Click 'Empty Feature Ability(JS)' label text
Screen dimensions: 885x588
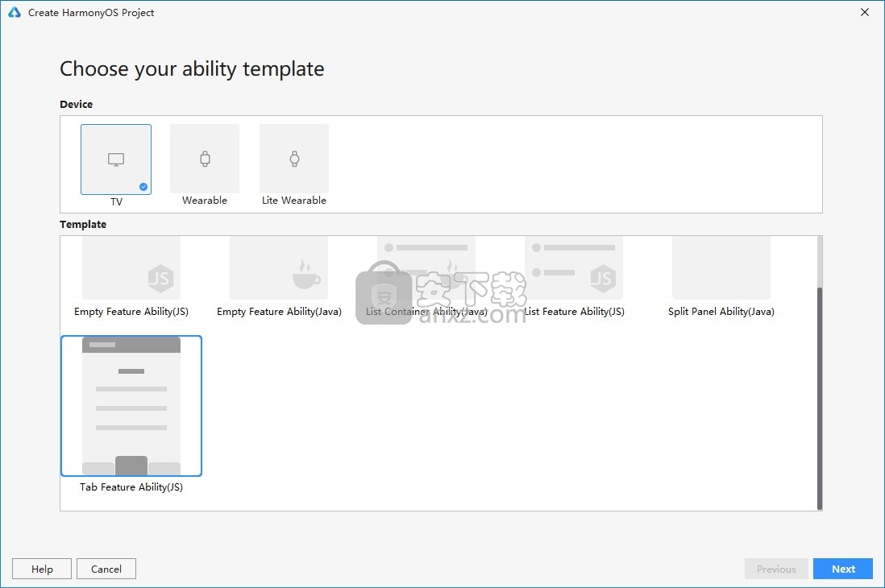[x=131, y=312]
